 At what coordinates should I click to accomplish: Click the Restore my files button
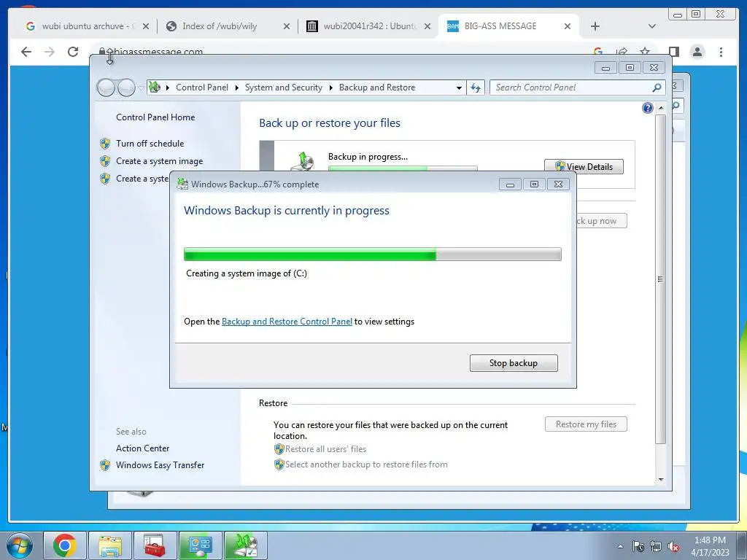point(586,424)
